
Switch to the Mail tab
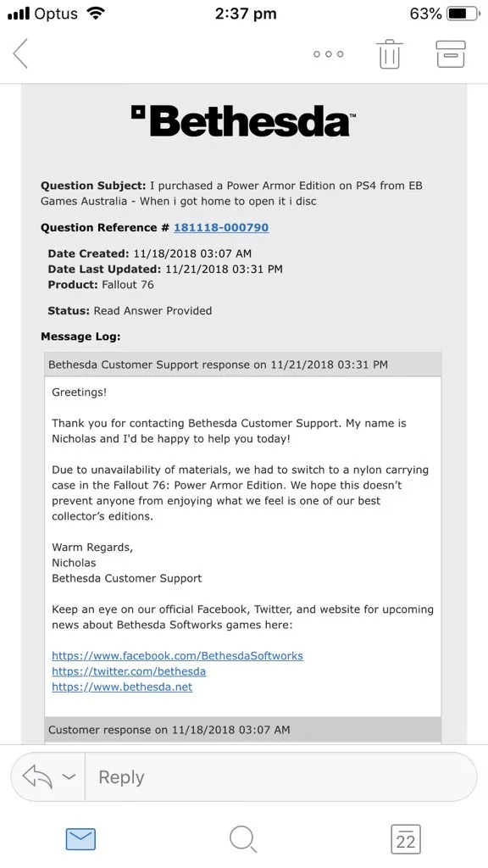[x=80, y=839]
